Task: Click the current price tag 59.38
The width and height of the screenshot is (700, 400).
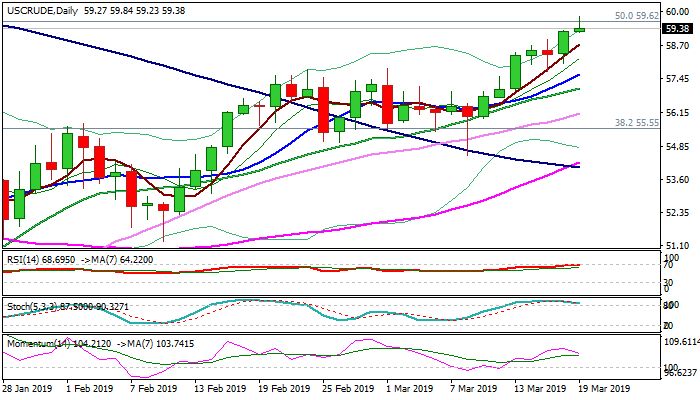Action: [676, 28]
